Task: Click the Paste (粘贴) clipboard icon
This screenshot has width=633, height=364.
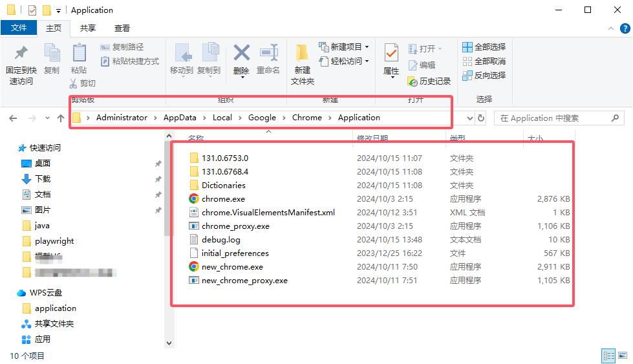Action: [x=79, y=54]
